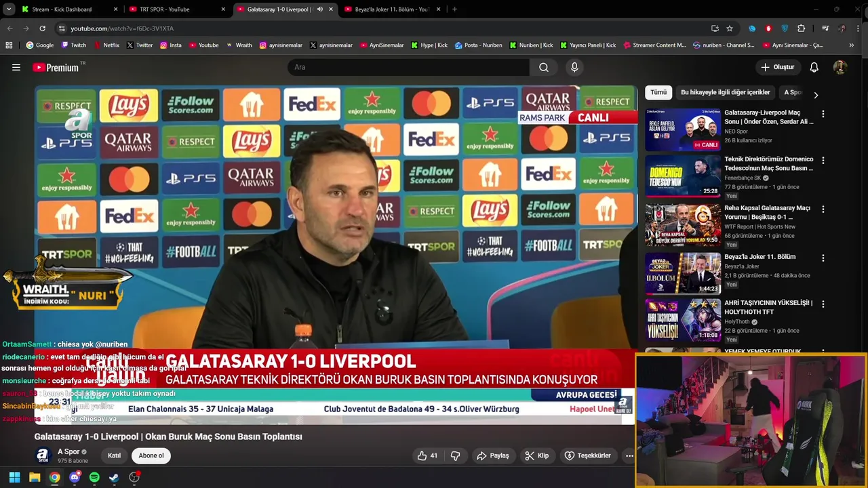Open the Twitch bookmark
The image size is (868, 488).
coord(73,45)
